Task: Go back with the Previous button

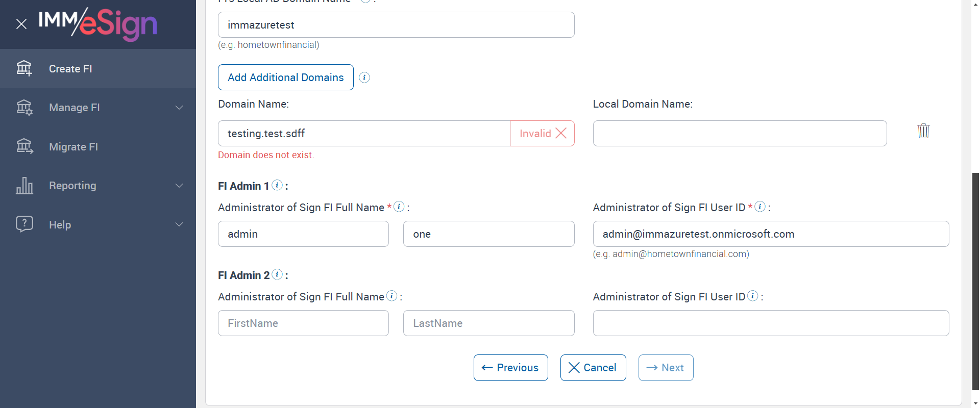Action: [x=510, y=368]
